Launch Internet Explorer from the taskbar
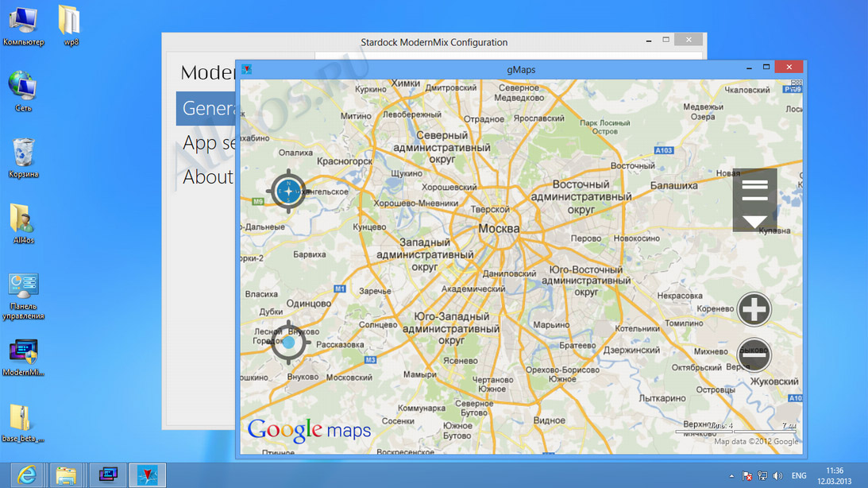 pyautogui.click(x=26, y=475)
